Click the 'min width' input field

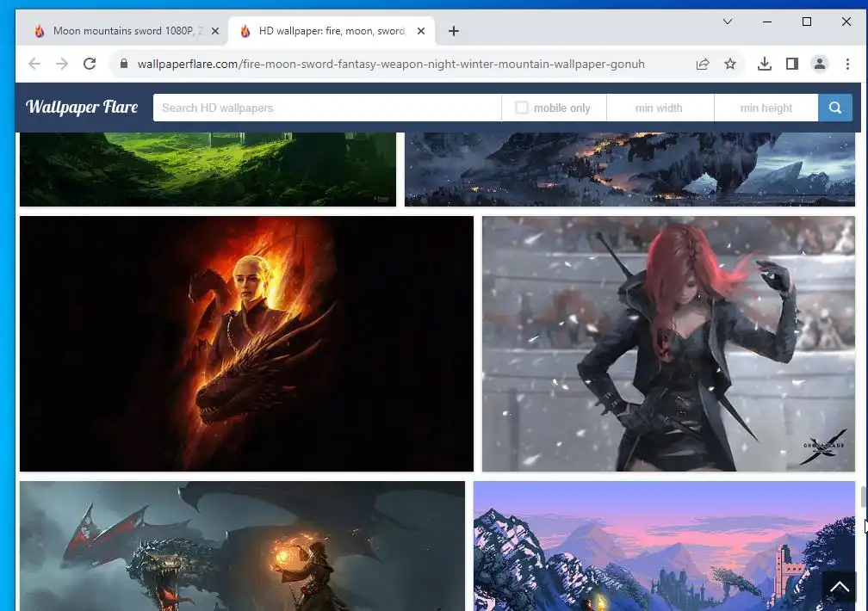coord(660,108)
